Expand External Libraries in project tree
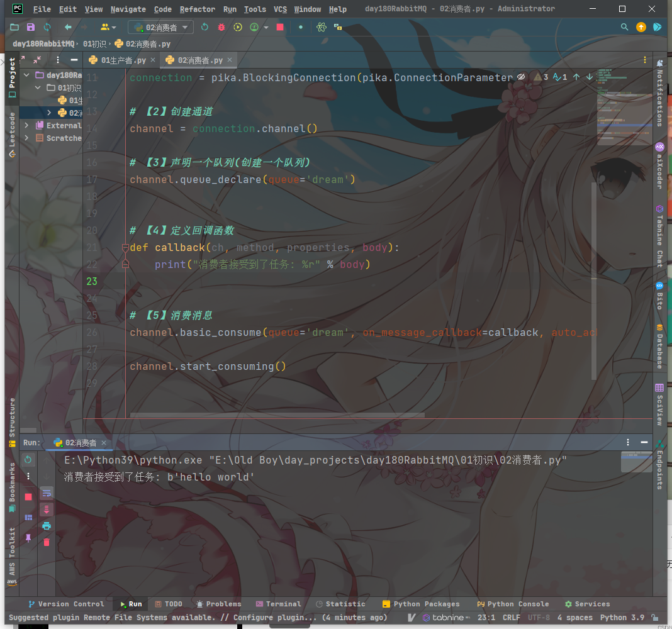 pos(26,125)
